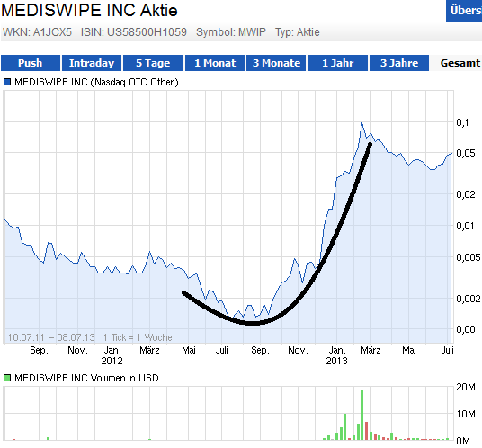The image size is (482, 448).
Task: Click the 0,02 price axis label
Action: [x=466, y=194]
